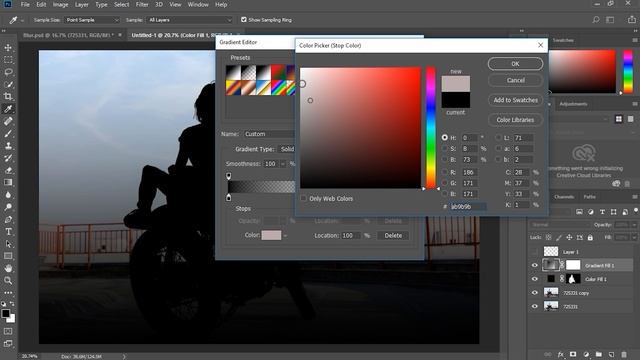Screen dimensions: 640x360
Task: Open the Sample Size dropdown
Action: tap(92, 20)
